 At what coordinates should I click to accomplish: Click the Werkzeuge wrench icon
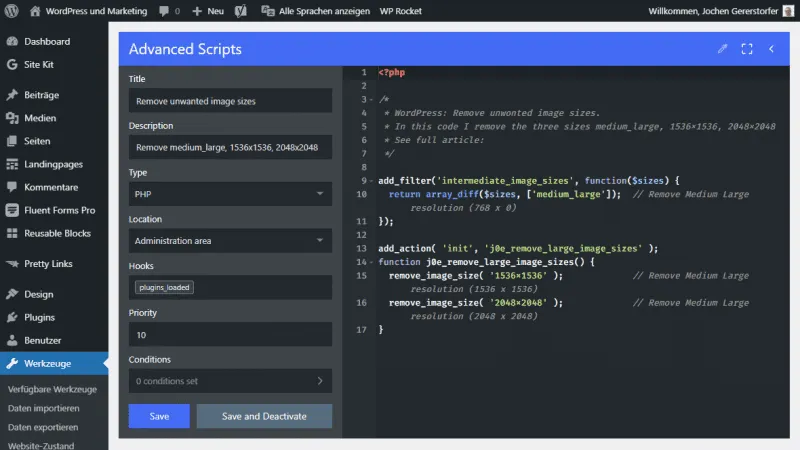pos(12,363)
